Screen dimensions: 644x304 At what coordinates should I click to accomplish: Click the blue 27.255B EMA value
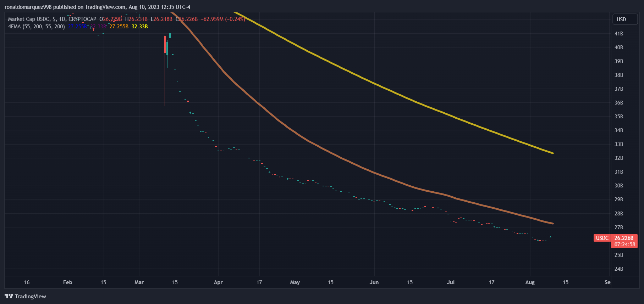click(77, 27)
